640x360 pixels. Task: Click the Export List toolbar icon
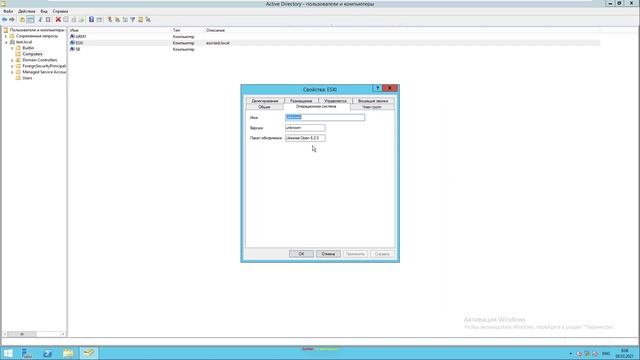click(x=81, y=20)
